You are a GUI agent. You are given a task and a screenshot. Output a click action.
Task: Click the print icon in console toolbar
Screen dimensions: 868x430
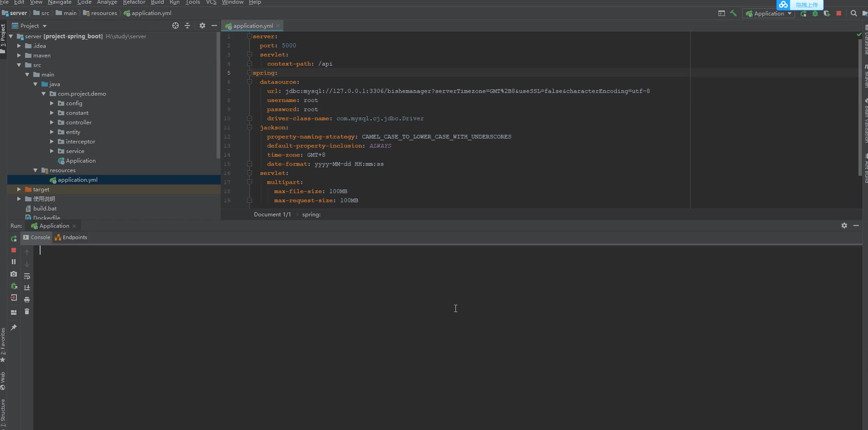27,300
